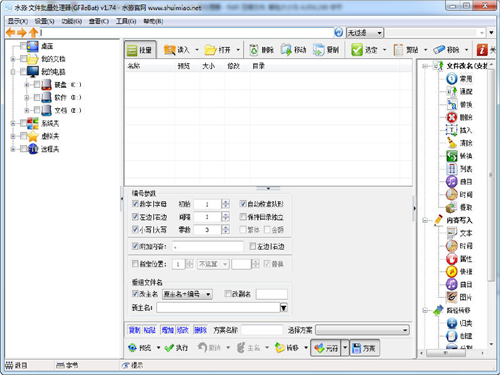Image resolution: width=500 pixels, height=375 pixels.
Task: Open the filter dropdown next to the address bar
Action: (x=365, y=33)
